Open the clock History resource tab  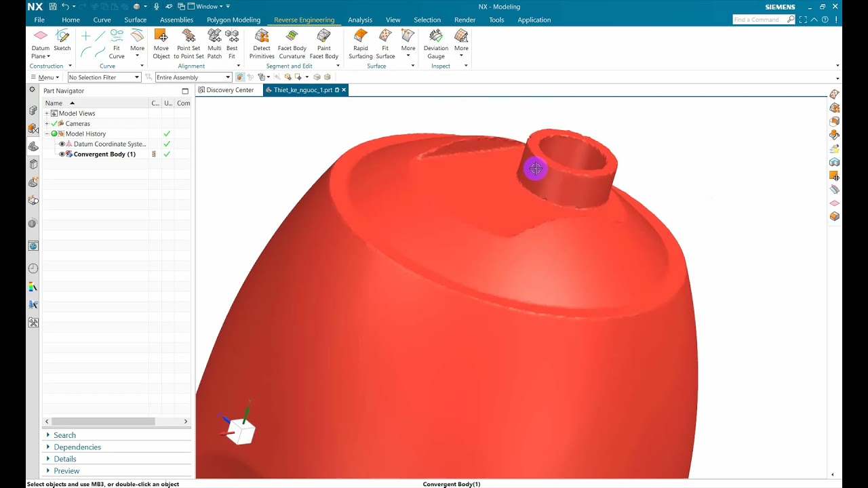(33, 268)
